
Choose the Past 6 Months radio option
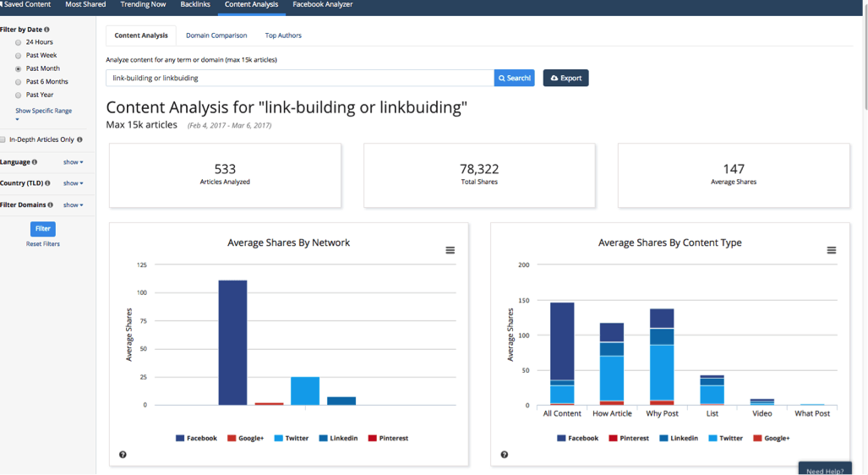[x=19, y=82]
